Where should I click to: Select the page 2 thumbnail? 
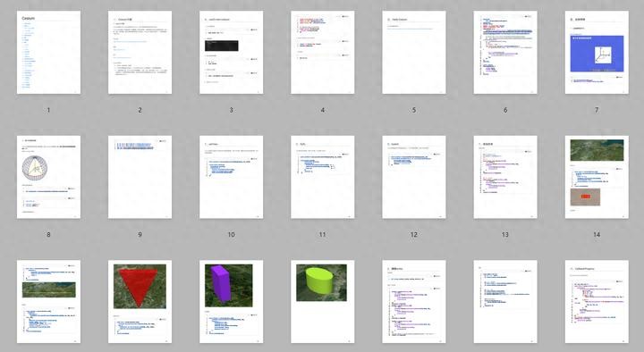(140, 53)
